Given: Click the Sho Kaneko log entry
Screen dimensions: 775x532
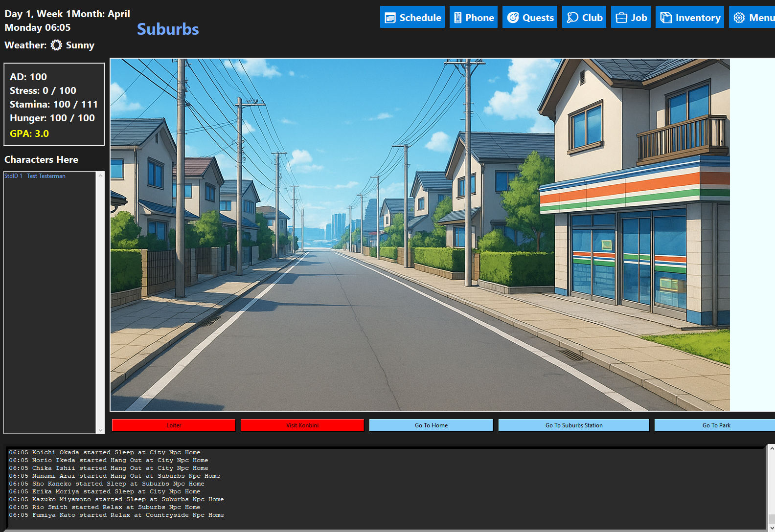Looking at the screenshot, I should click(107, 484).
